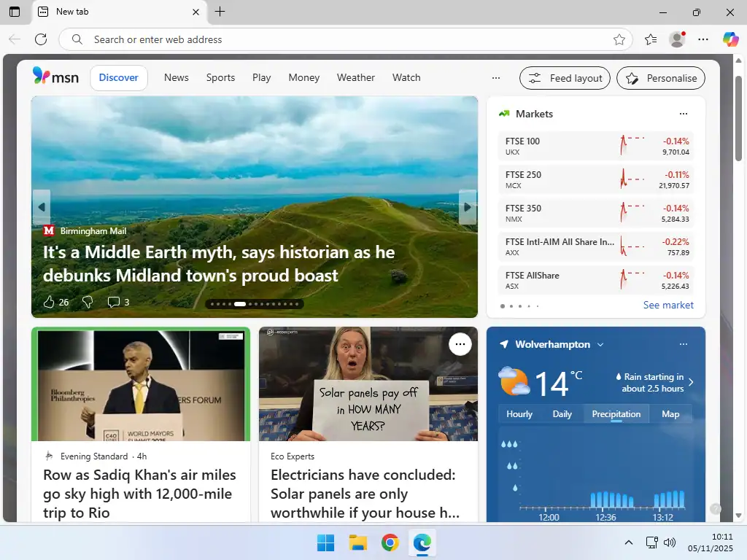Open the browser profile avatar
Image resolution: width=747 pixels, height=560 pixels.
677,39
